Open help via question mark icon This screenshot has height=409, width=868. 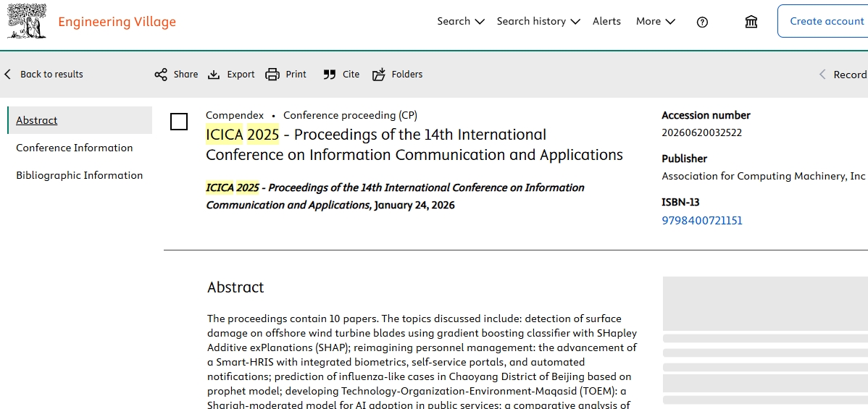click(702, 22)
